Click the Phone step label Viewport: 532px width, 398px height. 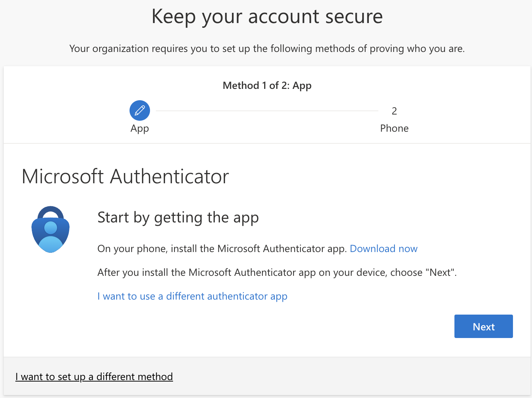pyautogui.click(x=394, y=128)
